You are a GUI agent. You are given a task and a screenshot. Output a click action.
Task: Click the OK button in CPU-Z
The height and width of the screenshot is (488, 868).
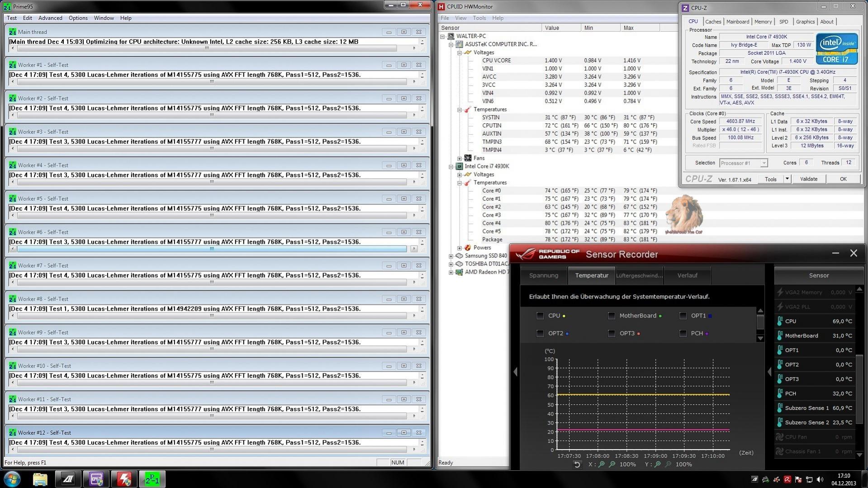843,179
